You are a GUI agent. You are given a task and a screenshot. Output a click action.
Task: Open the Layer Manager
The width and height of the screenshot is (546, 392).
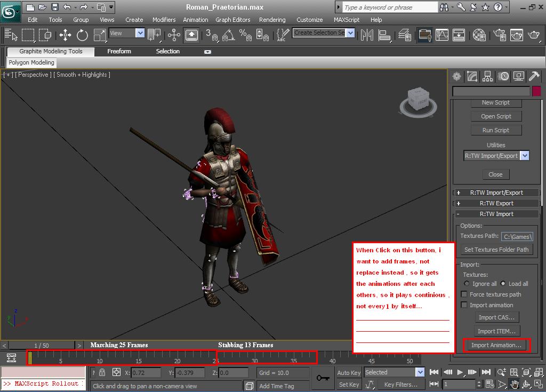tap(405, 35)
